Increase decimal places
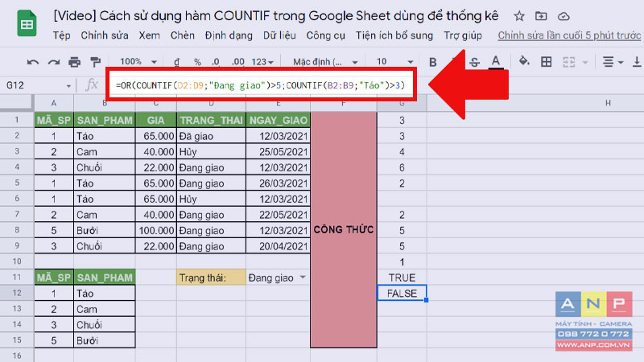Viewport: 644px width, 362px height. tap(237, 62)
